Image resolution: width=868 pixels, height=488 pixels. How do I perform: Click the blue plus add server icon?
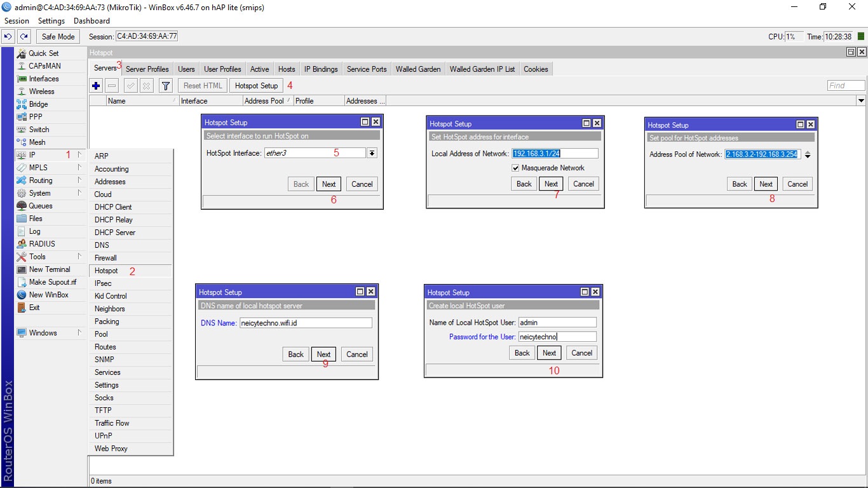(x=96, y=86)
